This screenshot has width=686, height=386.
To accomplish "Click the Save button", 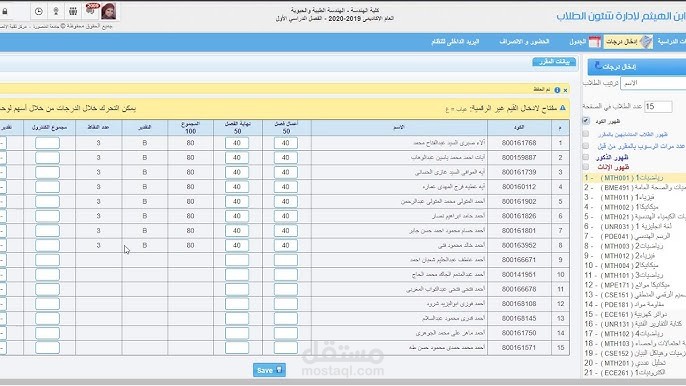I will [x=269, y=370].
